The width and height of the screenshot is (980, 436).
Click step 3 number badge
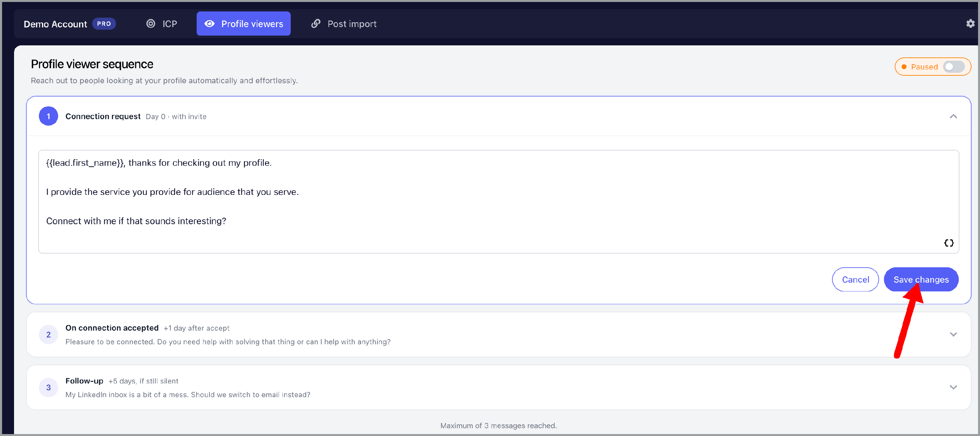[x=48, y=387]
